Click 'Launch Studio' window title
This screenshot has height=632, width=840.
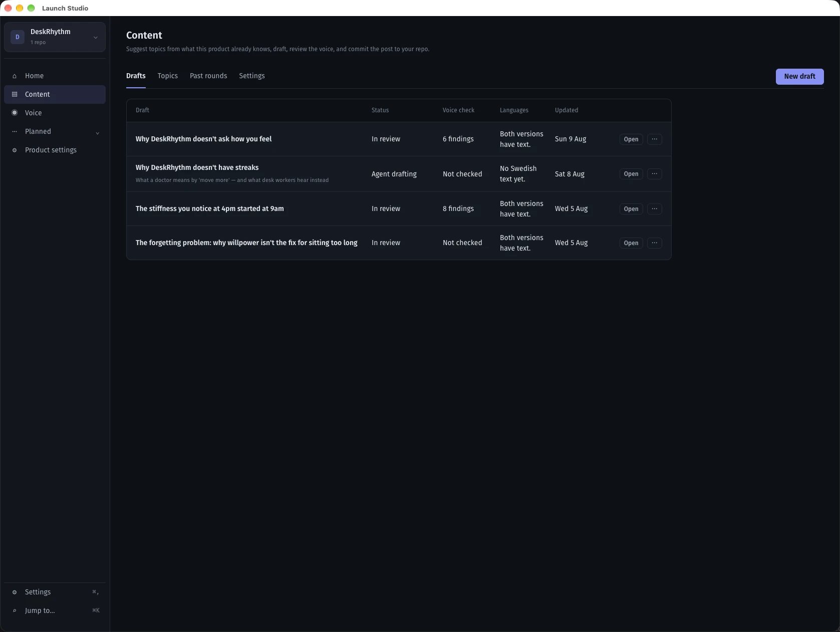[x=65, y=8]
